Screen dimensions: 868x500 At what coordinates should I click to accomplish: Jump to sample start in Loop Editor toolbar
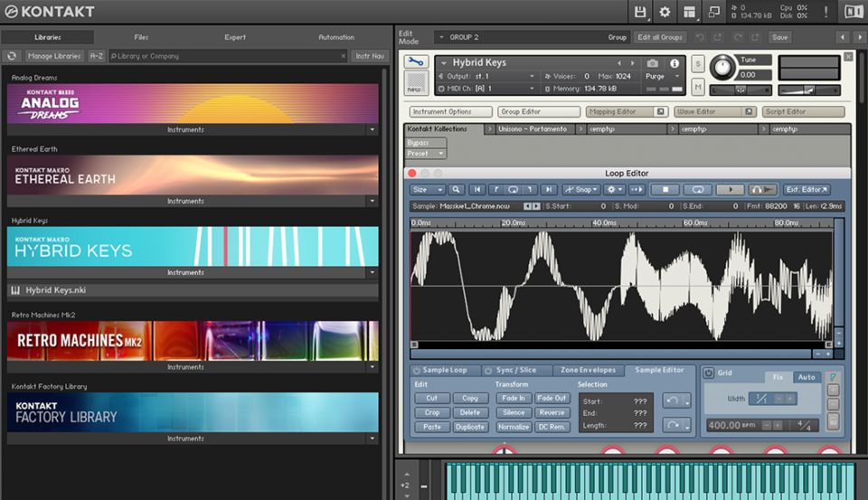[x=476, y=189]
